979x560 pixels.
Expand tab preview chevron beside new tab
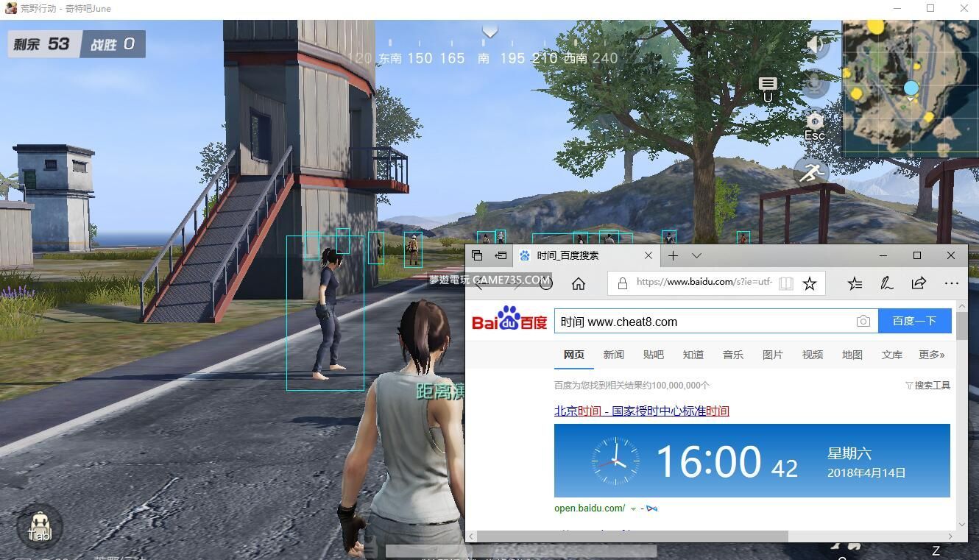pyautogui.click(x=696, y=255)
